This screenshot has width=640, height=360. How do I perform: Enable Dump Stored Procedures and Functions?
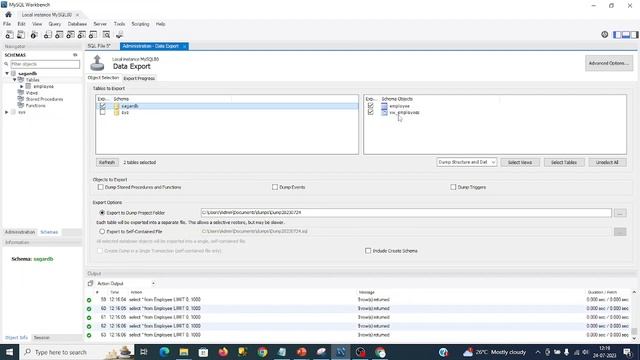tap(100, 187)
